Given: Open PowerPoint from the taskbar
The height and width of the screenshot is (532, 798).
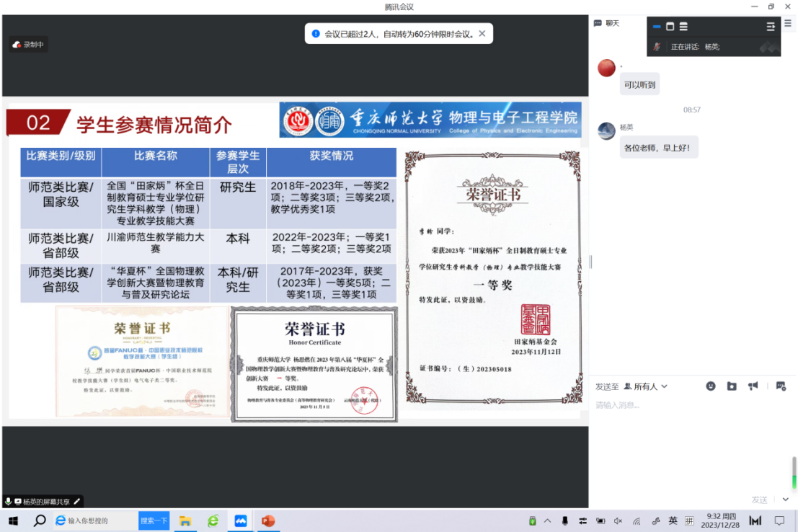Looking at the screenshot, I should pyautogui.click(x=268, y=520).
